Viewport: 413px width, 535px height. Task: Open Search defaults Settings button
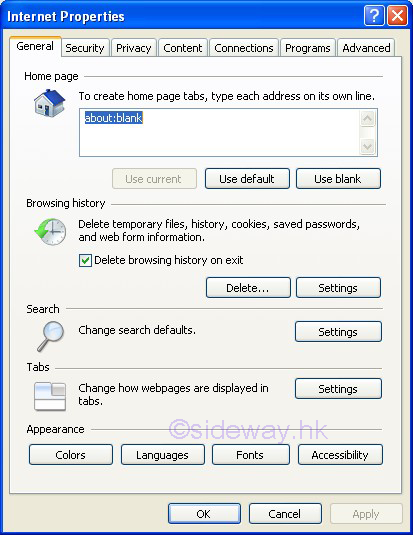338,331
